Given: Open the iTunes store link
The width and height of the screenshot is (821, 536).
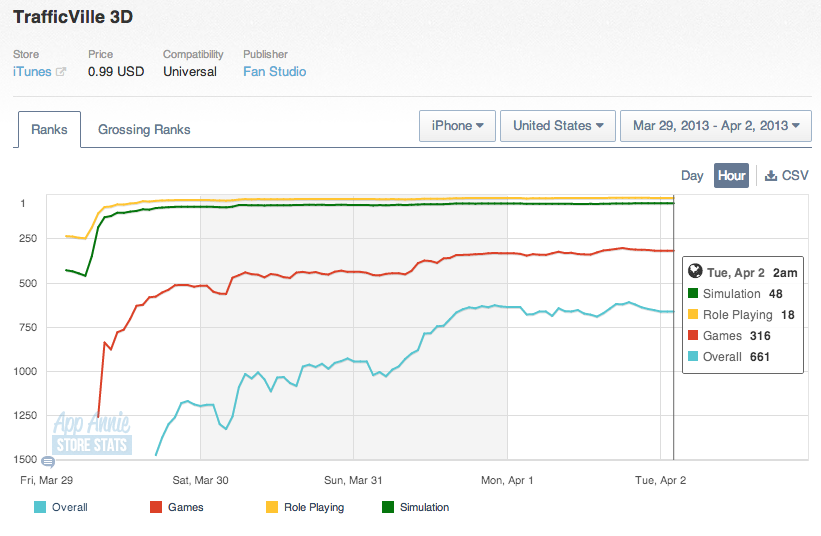Looking at the screenshot, I should [32, 72].
